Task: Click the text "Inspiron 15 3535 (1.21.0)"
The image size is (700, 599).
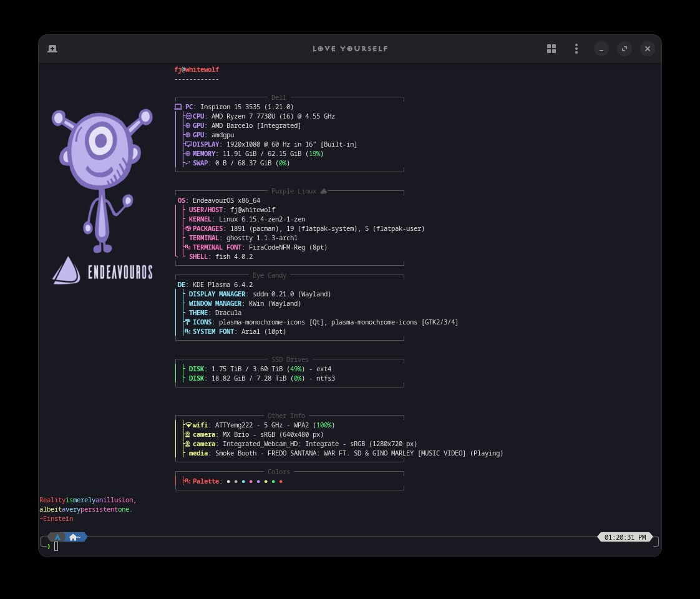Action: coord(247,107)
